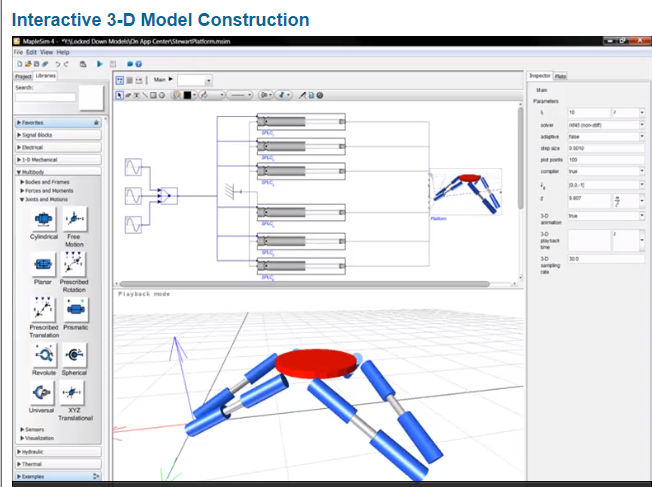Switch to the Project tab
Screen dimensions: 652x487
(22, 76)
